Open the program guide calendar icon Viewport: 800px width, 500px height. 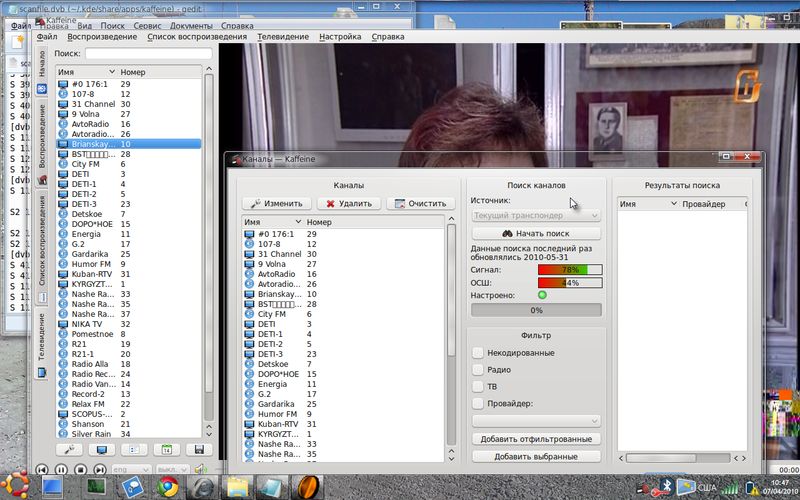tap(166, 450)
